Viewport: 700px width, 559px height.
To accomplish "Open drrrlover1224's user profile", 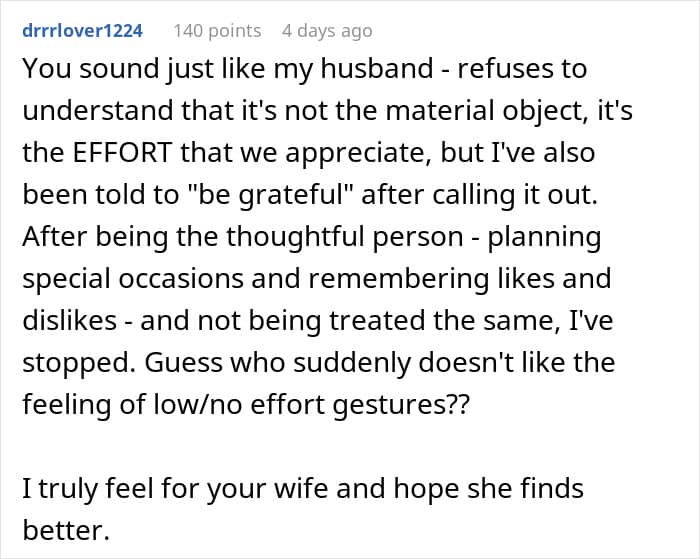I will [x=83, y=31].
